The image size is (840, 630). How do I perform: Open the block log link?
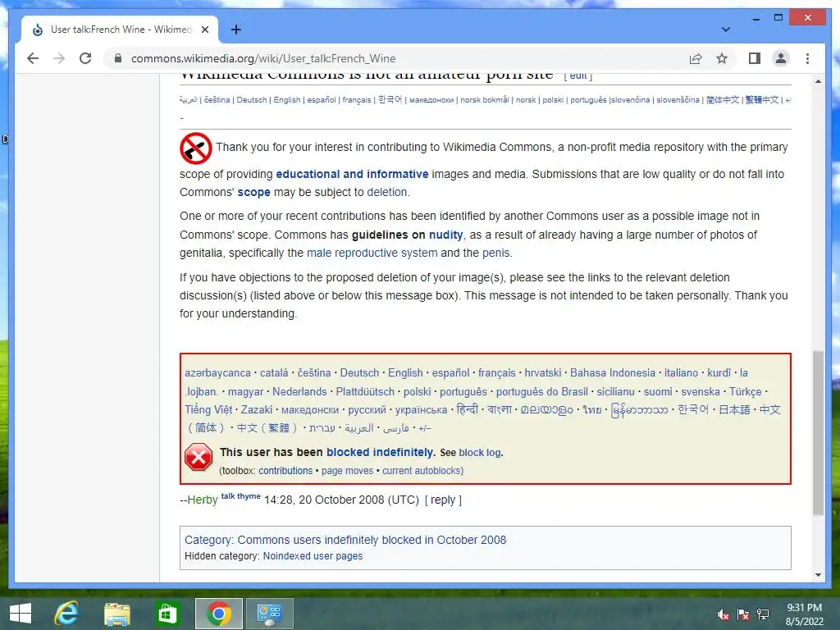[479, 453]
